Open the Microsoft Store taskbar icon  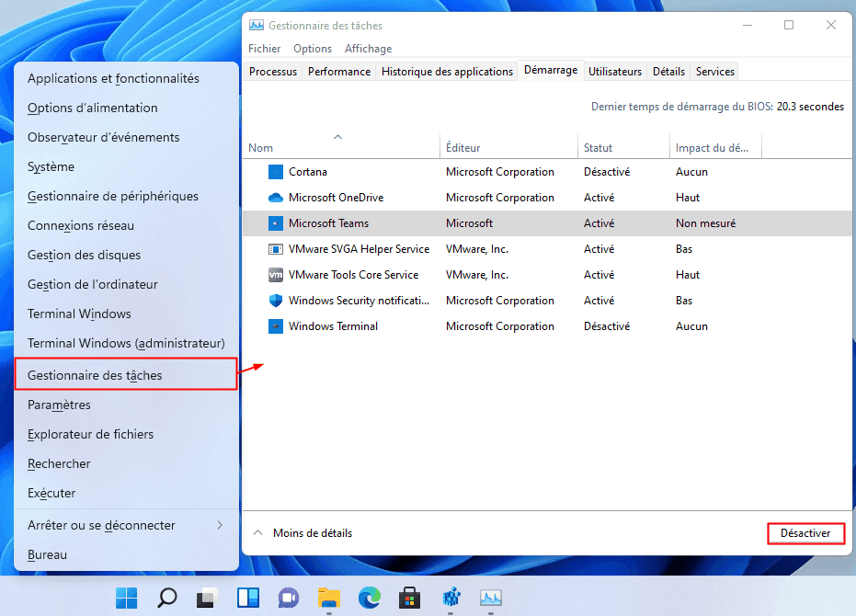[410, 599]
